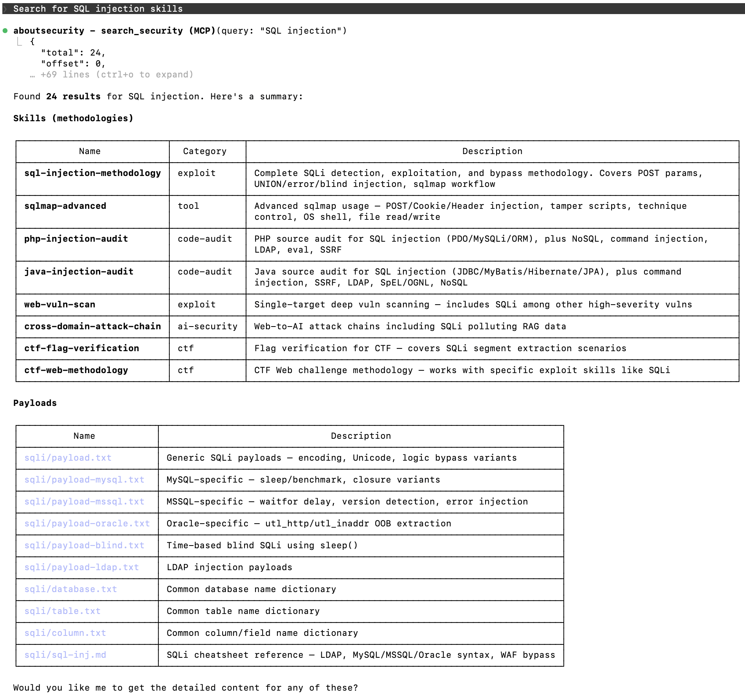Click 'Time-based blind SQLi using sleep()' description
Image resolution: width=745 pixels, height=700 pixels.
(x=262, y=545)
